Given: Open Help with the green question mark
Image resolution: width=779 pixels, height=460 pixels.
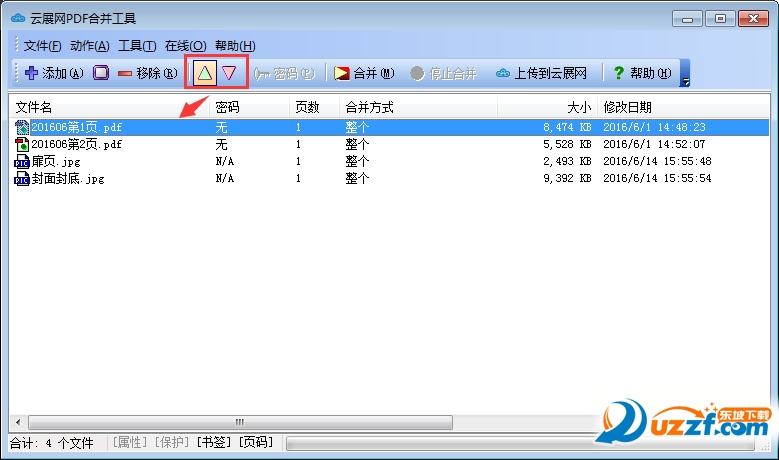Looking at the screenshot, I should (619, 73).
